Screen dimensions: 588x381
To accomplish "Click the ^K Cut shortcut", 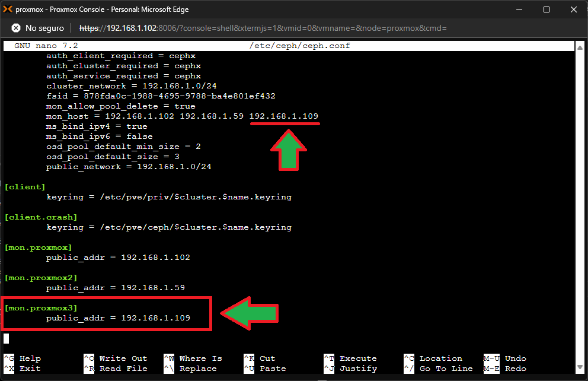I will (260, 358).
